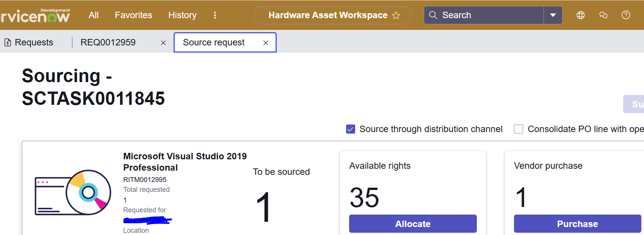This screenshot has height=235, width=644.
Task: Click the Available rights count 35
Action: point(364,198)
